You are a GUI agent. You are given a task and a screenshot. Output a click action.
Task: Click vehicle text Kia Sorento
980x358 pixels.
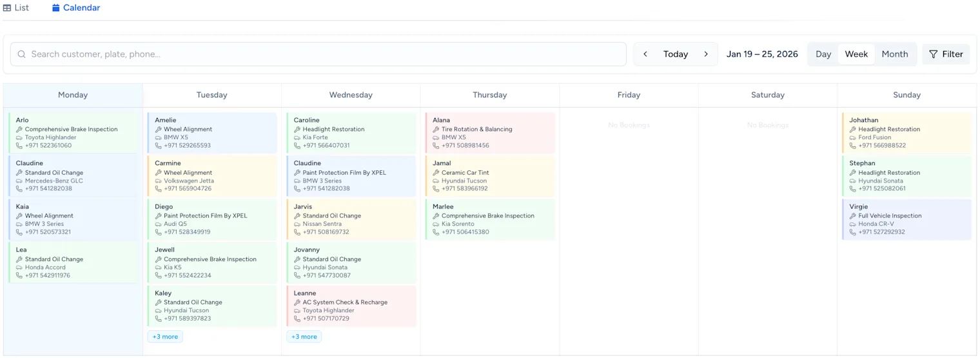pos(458,224)
